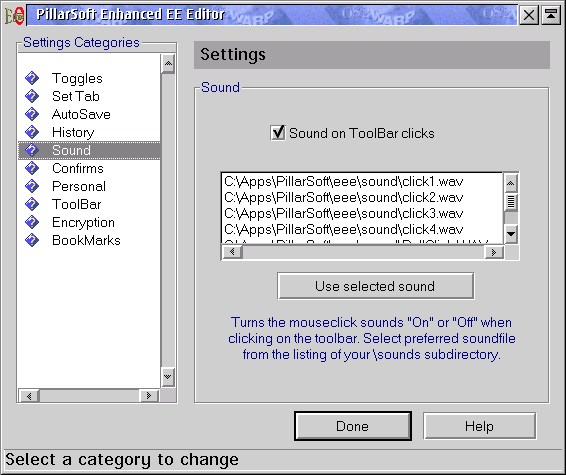Click the sound list right scroll arrow
The height and width of the screenshot is (475, 566).
pos(494,252)
